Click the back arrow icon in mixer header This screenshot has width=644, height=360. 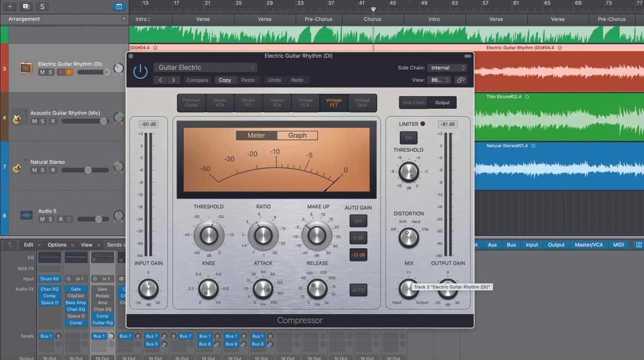9,244
